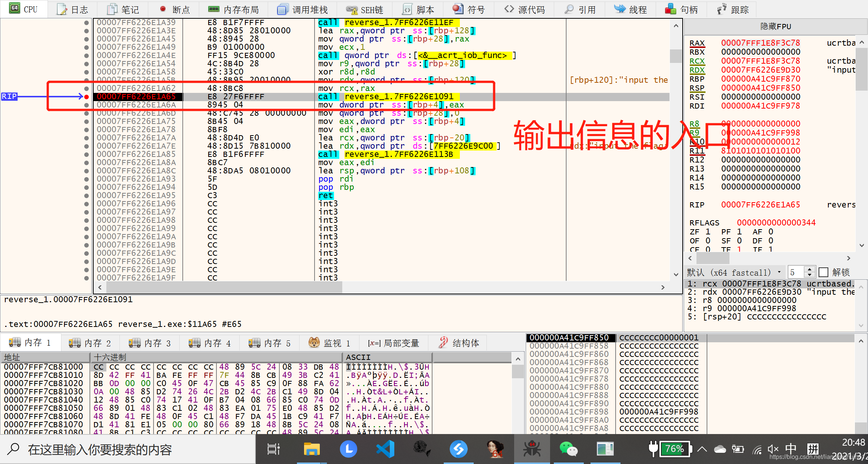Open calling convention dropdown 默认 x64 fastcall
The width and height of the screenshot is (868, 464).
tap(735, 272)
